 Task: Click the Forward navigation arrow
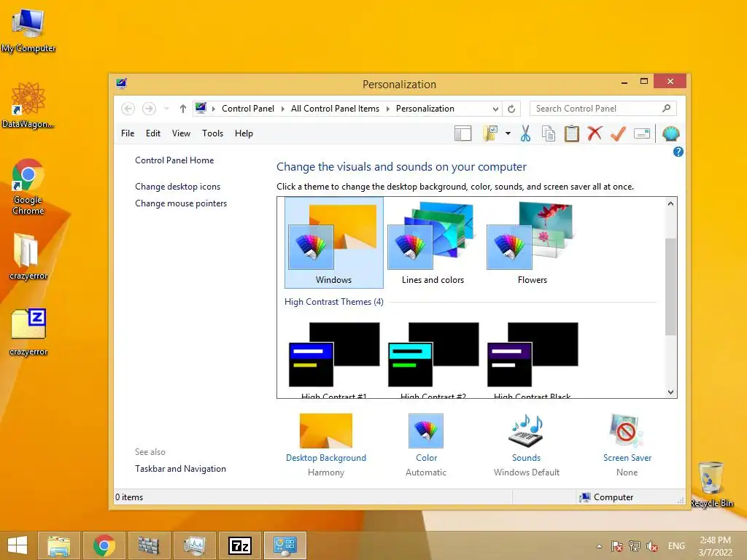coord(149,109)
